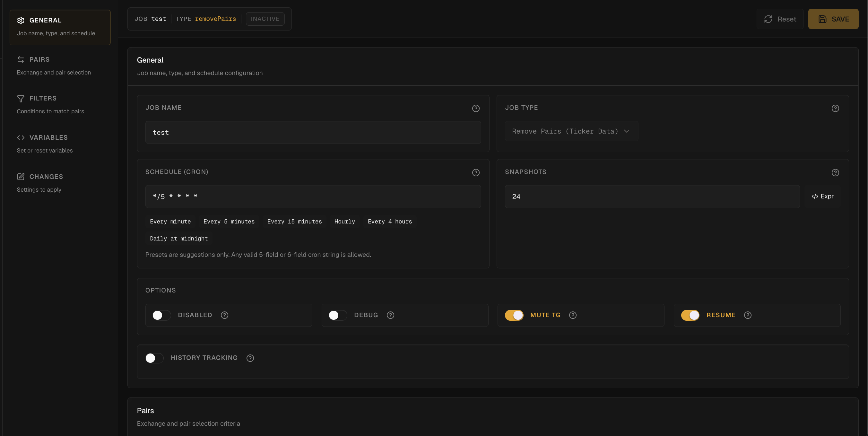The image size is (868, 436).
Task: Show help for History Tracking
Action: tap(250, 358)
